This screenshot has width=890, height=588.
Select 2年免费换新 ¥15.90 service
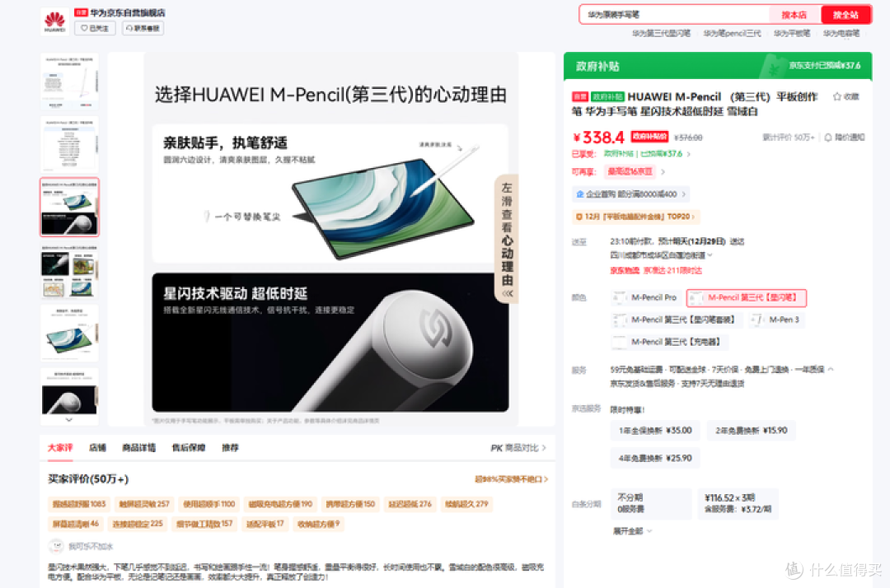point(752,431)
